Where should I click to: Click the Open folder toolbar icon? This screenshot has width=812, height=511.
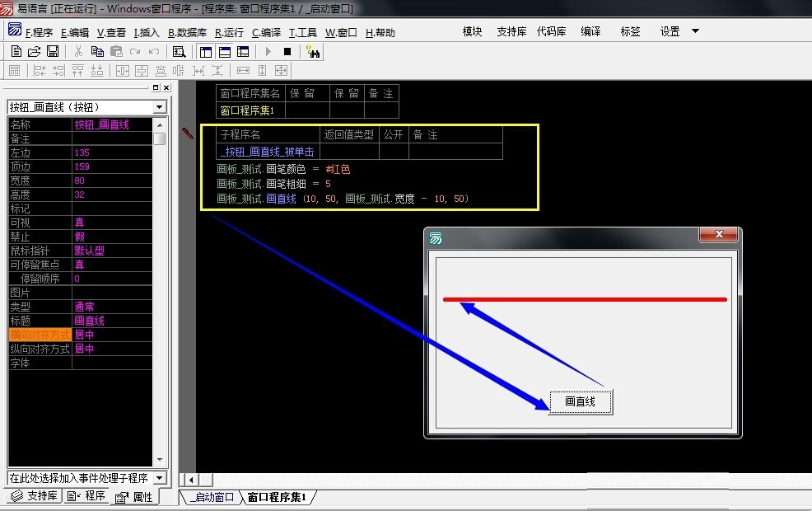[x=35, y=51]
